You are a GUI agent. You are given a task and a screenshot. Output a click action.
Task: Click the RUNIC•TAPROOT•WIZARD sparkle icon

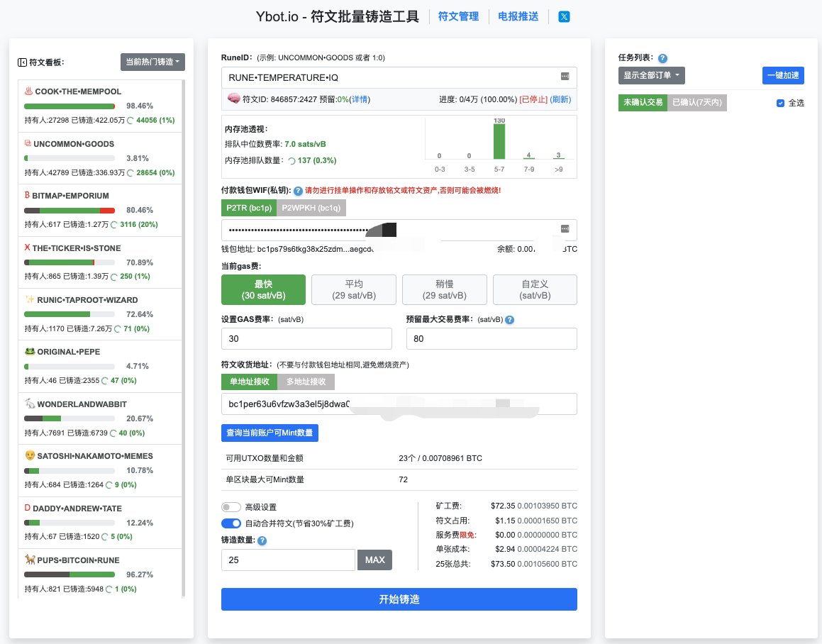(x=29, y=299)
